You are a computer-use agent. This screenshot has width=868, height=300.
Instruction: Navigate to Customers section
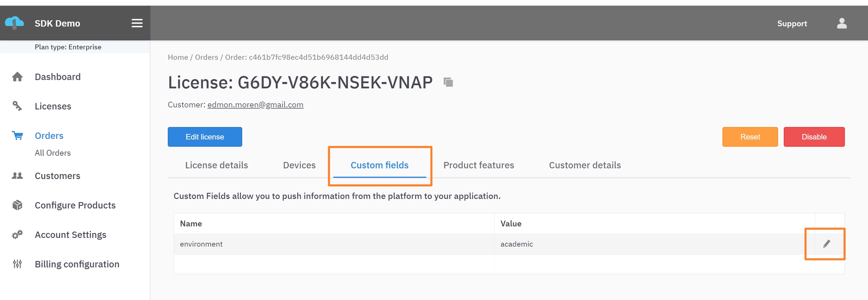[x=57, y=176]
